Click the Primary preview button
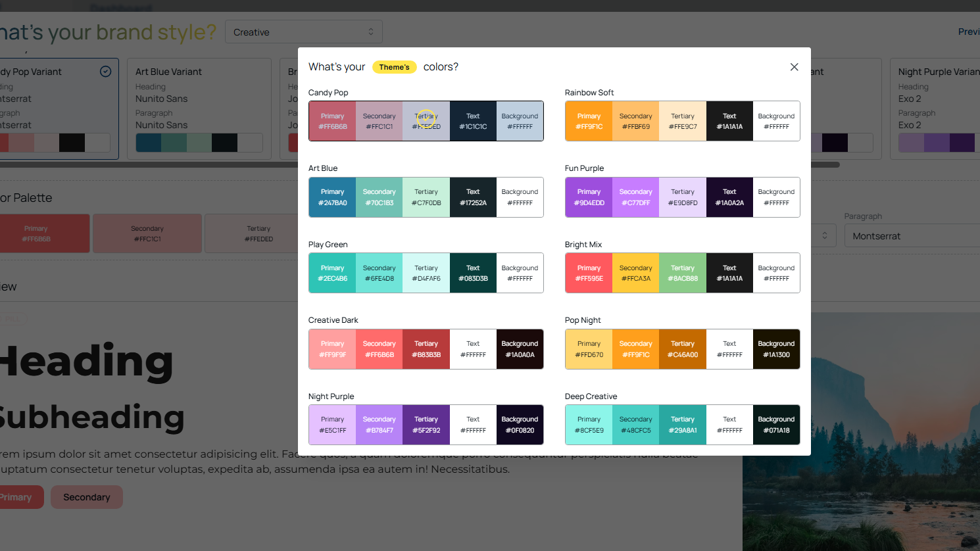Viewport: 980px width, 551px height. point(18,497)
